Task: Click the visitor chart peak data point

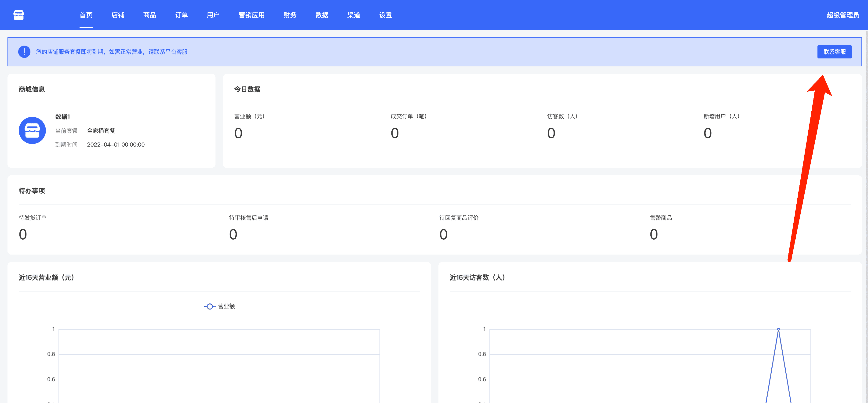Action: coord(778,329)
